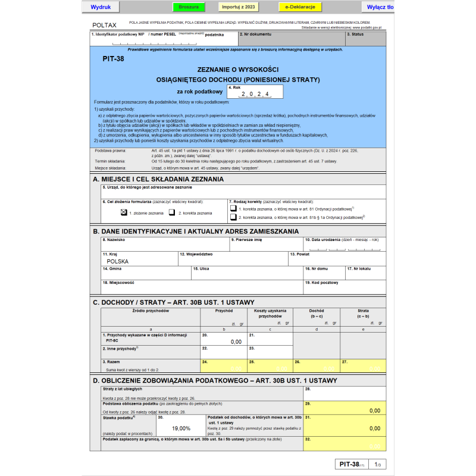
Task: Check the 'korekta zeznania' checkbox
Action: point(172,212)
